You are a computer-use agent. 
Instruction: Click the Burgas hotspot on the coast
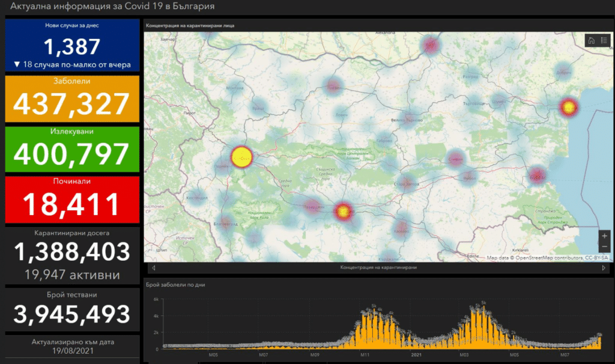pos(538,175)
